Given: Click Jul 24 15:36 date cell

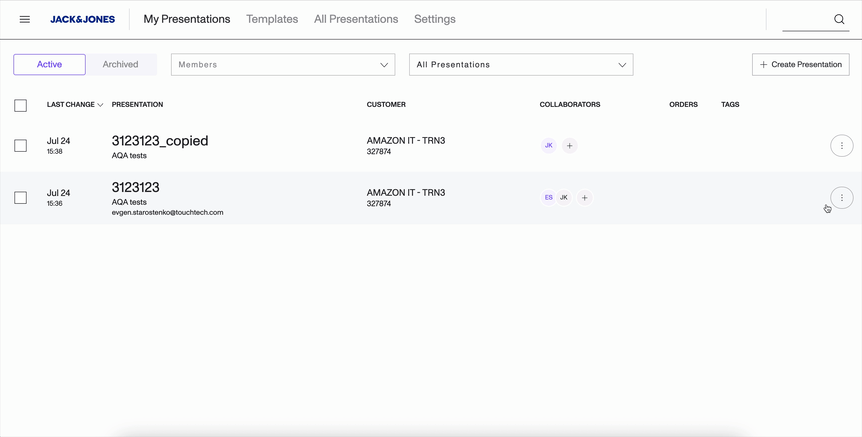Looking at the screenshot, I should [58, 197].
